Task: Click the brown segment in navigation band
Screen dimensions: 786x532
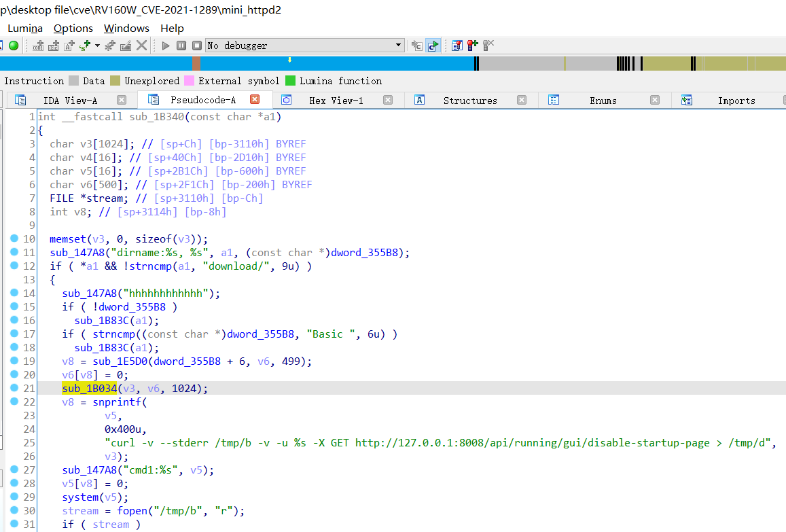Action: [x=196, y=64]
